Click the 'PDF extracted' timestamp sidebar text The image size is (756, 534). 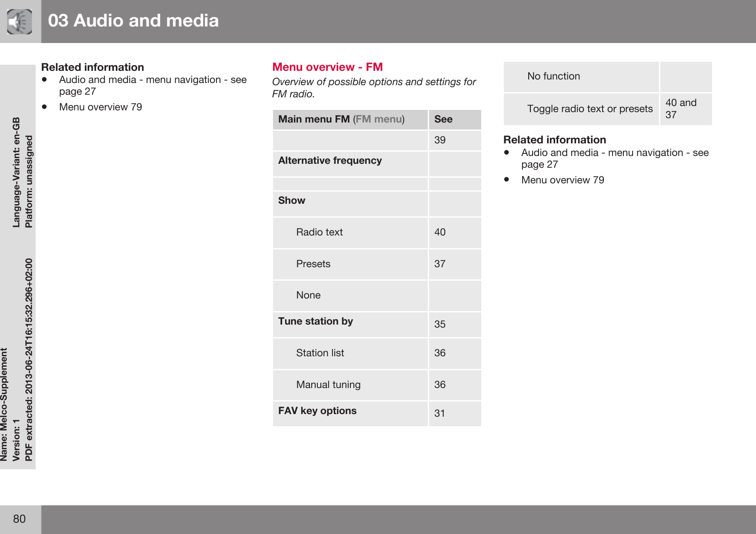point(29,360)
